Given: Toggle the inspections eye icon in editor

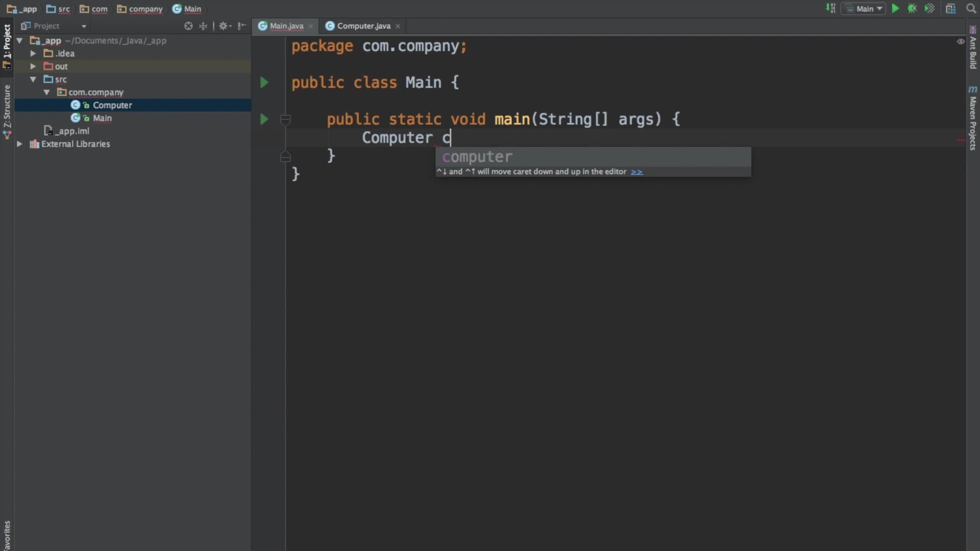Looking at the screenshot, I should [960, 42].
